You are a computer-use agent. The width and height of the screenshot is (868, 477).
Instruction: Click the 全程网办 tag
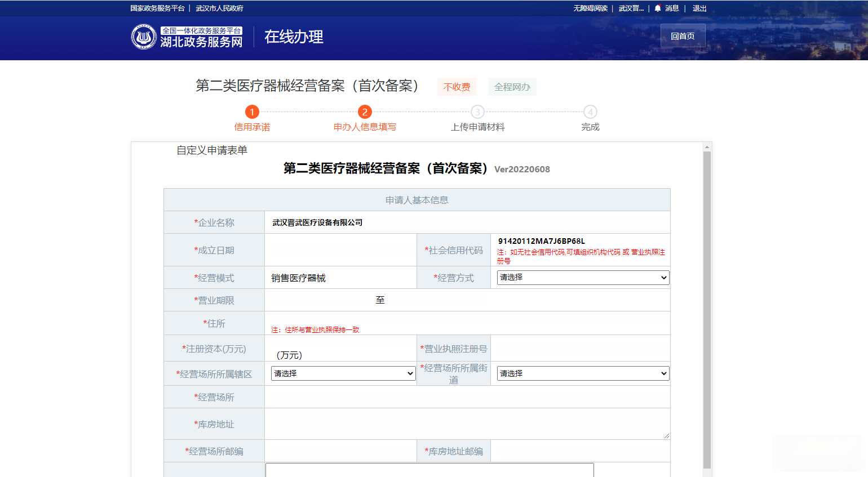point(512,87)
